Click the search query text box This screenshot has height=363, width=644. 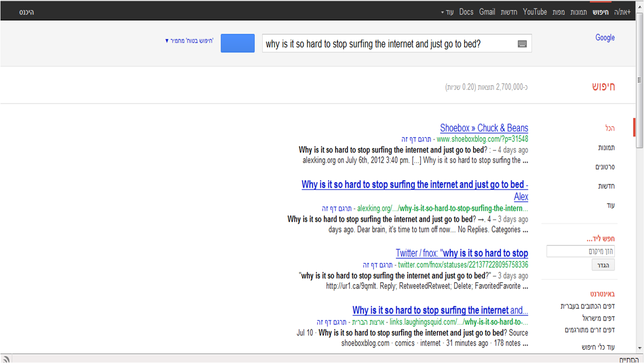click(x=386, y=44)
